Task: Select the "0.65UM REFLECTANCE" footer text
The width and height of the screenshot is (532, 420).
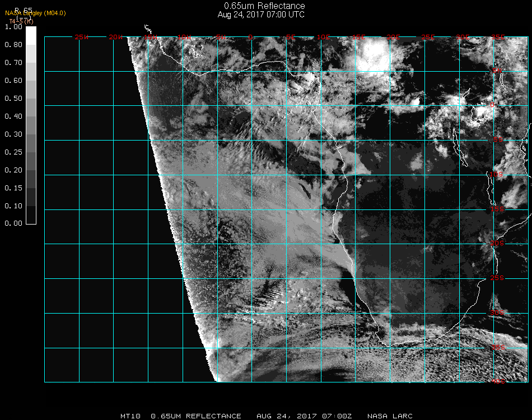Action: tap(196, 416)
